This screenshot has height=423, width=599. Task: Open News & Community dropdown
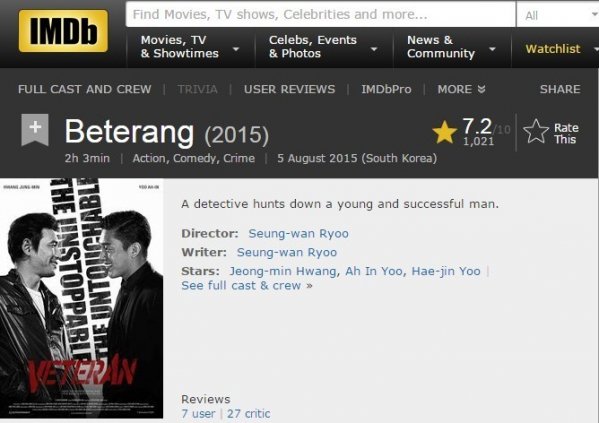click(x=451, y=47)
